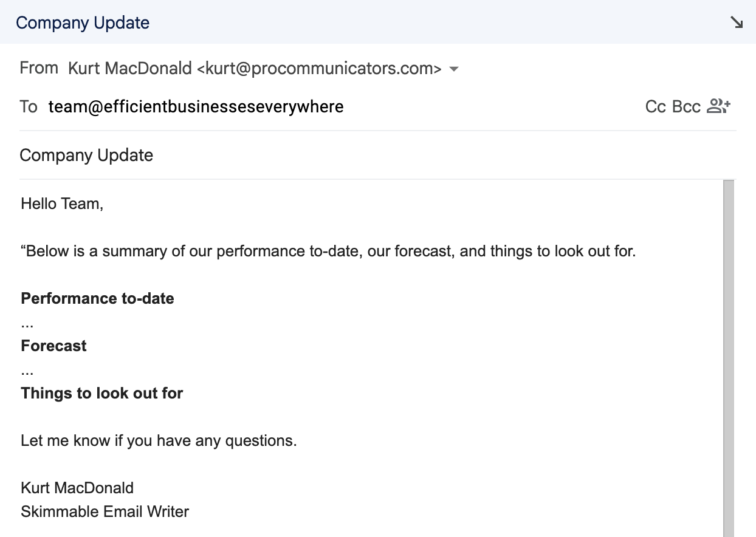
Task: Open the From sender dropdown arrow
Action: click(x=453, y=69)
